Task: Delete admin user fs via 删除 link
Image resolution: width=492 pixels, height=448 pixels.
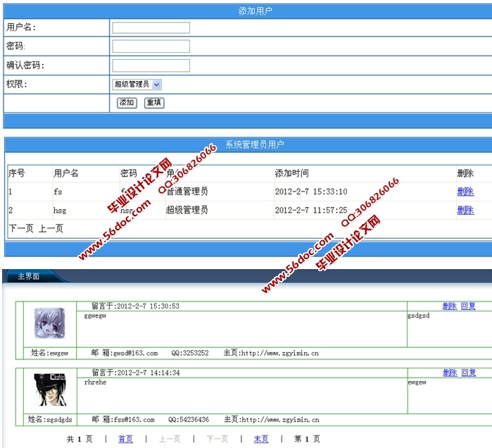Action: [465, 192]
